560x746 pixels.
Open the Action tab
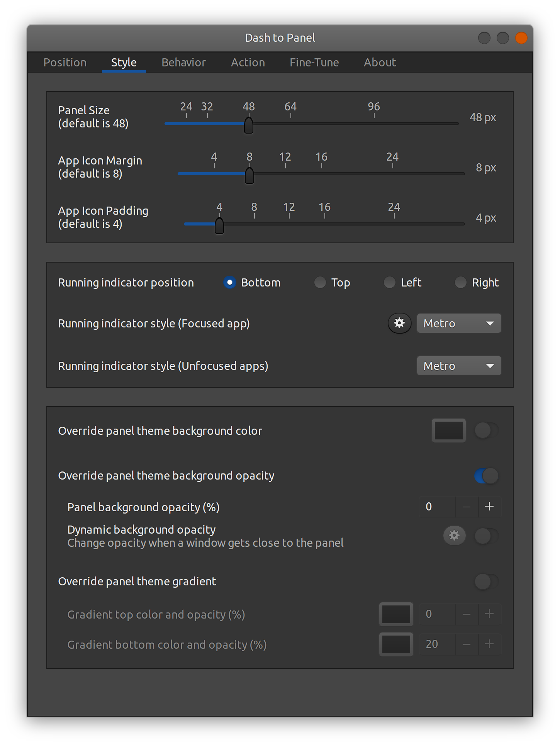(x=248, y=63)
